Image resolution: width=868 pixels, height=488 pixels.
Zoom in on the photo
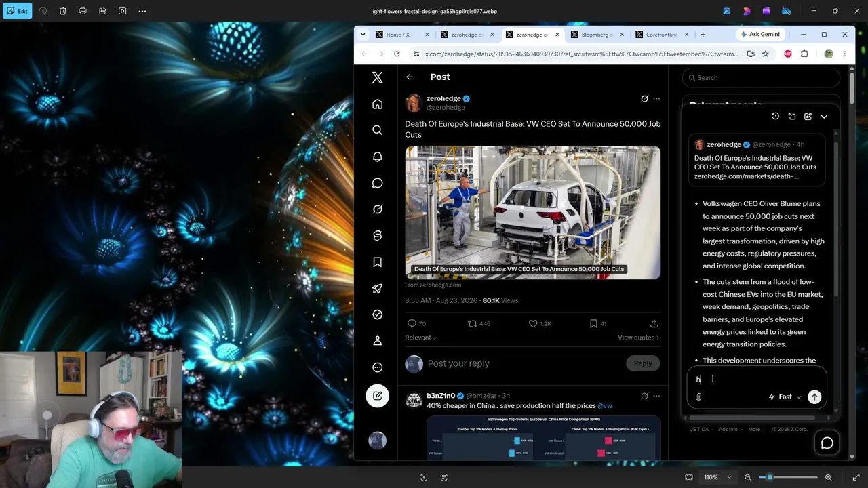828,477
